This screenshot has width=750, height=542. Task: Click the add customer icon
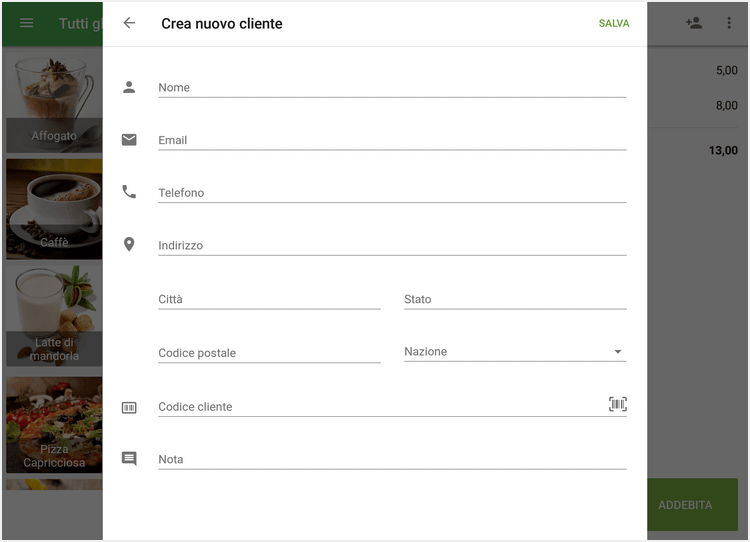(694, 23)
